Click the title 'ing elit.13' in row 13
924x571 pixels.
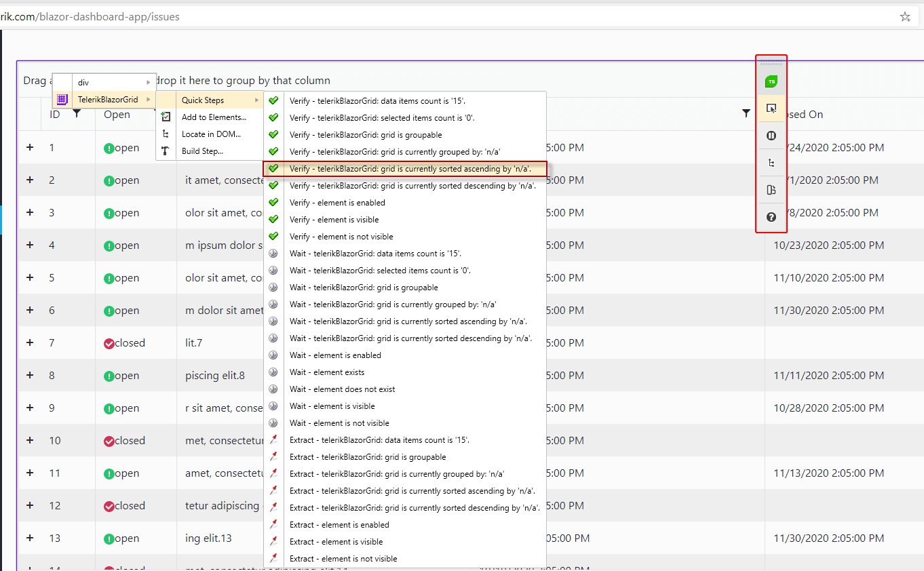click(208, 538)
